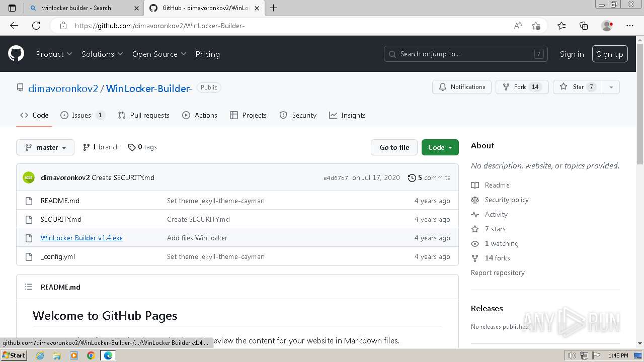Click the browser address bar URL
644x362 pixels.
click(160, 26)
